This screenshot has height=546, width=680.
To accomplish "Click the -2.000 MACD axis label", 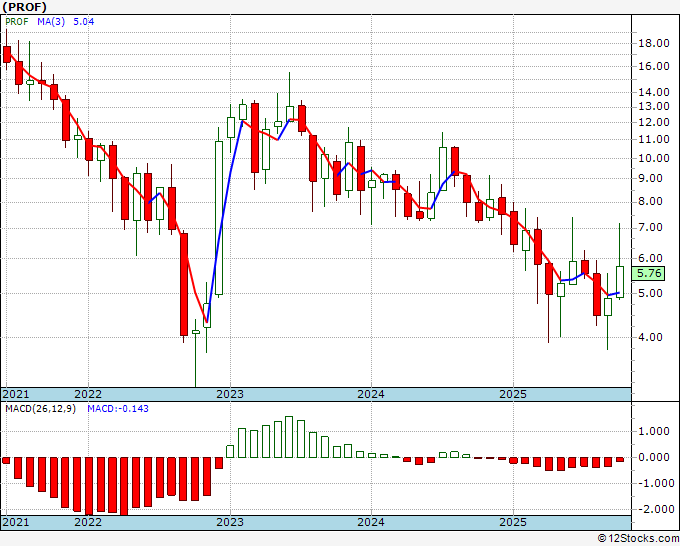I will pos(654,509).
